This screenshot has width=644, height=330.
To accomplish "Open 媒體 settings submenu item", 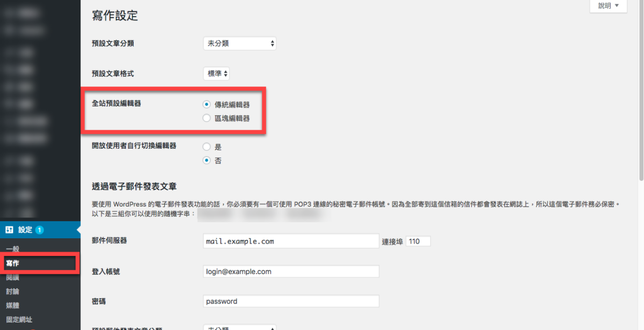I will click(12, 305).
